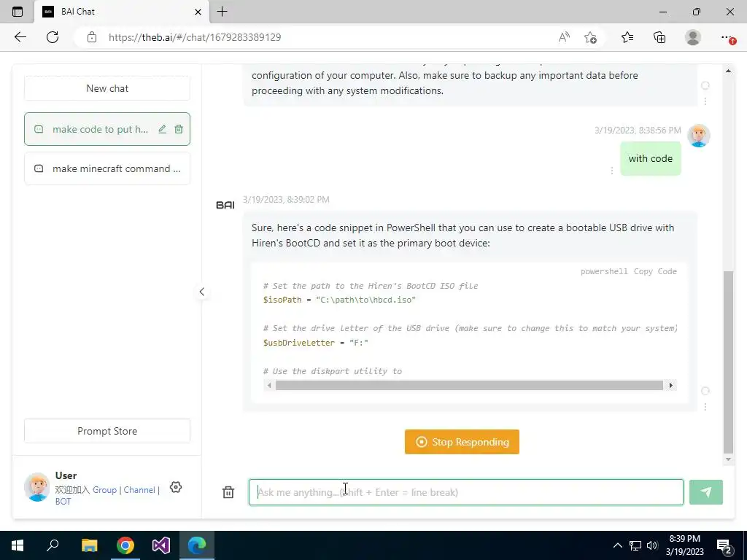Open settings gear next to User
The width and height of the screenshot is (747, 560).
[176, 487]
